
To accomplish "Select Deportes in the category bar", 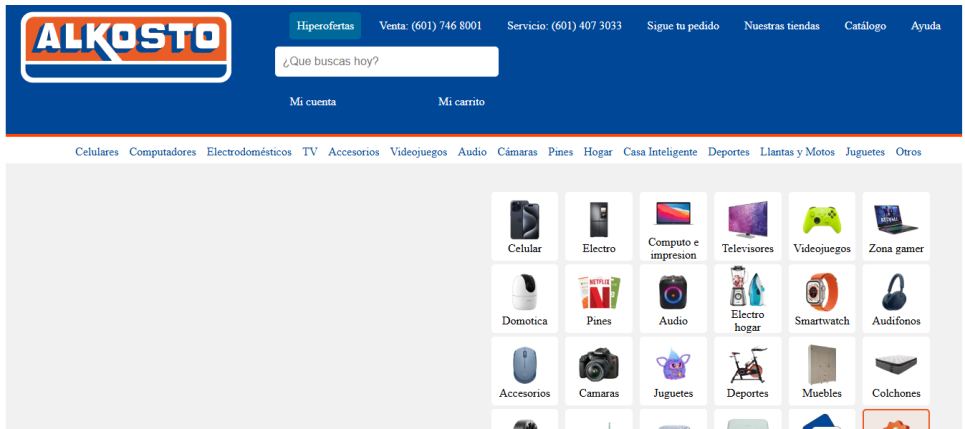I will click(x=729, y=152).
